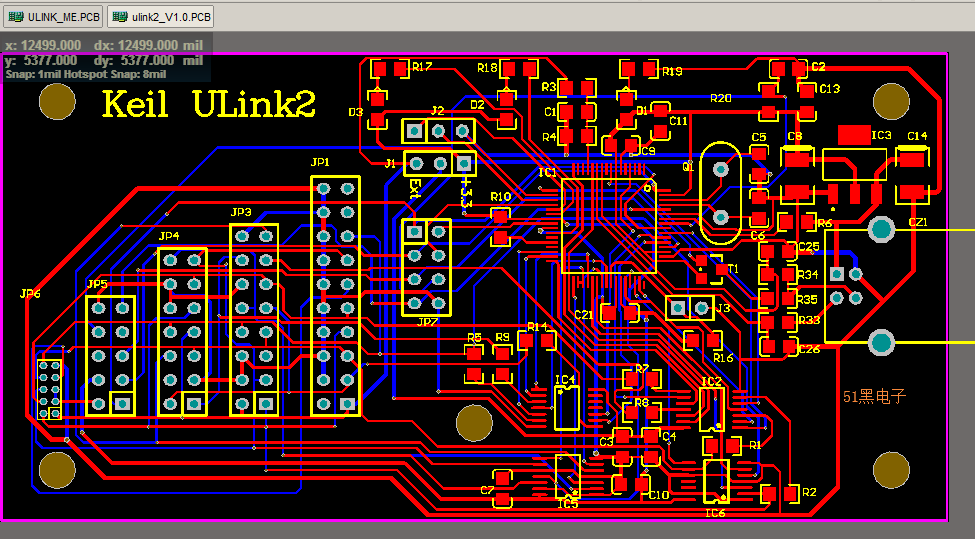Screen dimensions: 975x539
Task: Switch to the ulink2_V1.0.PCB tab
Action: (x=160, y=17)
